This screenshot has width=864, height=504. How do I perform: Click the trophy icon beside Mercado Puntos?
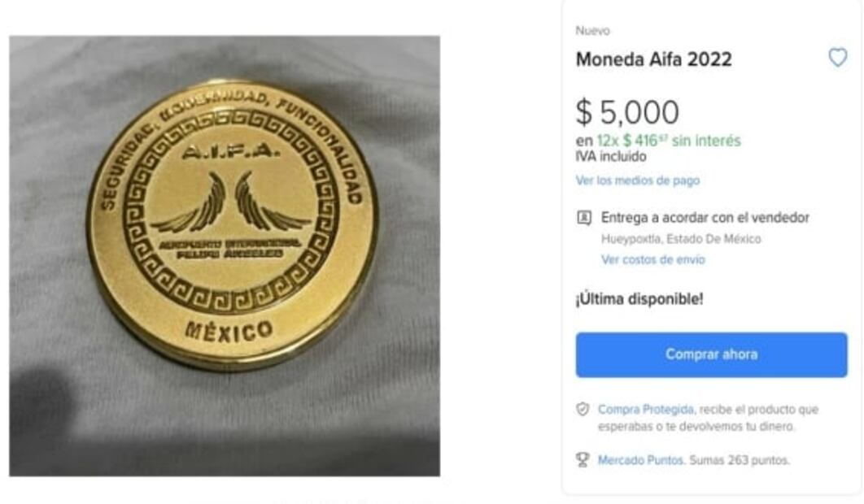(583, 460)
